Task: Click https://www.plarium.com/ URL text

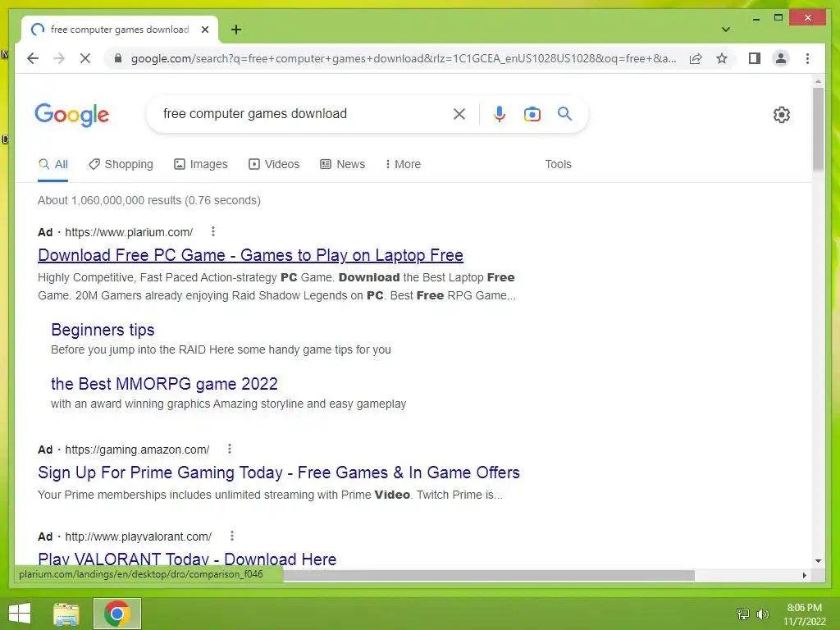Action: coord(129,232)
